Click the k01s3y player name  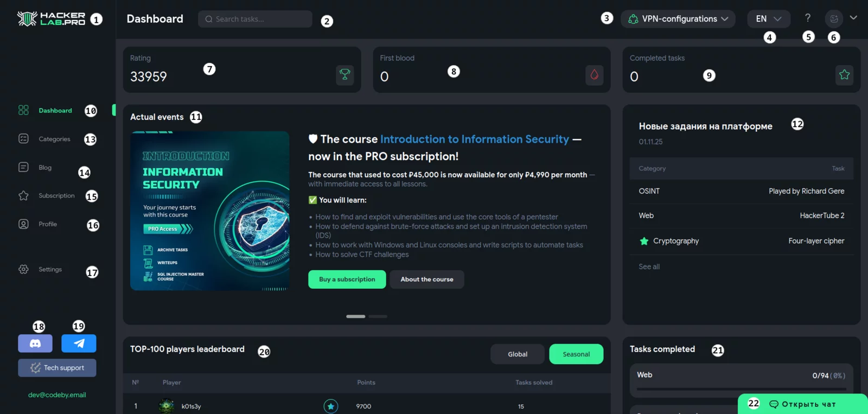coord(191,406)
